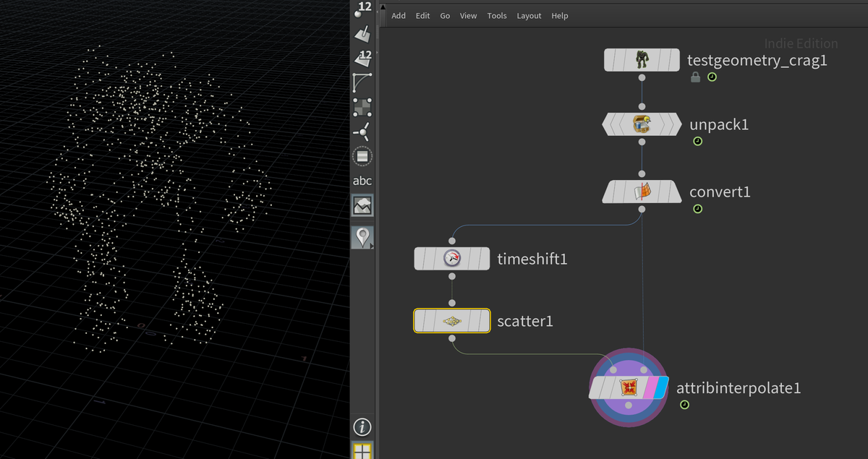Click output connector of attribinterpolate1 node
The image size is (868, 459).
pyautogui.click(x=629, y=406)
